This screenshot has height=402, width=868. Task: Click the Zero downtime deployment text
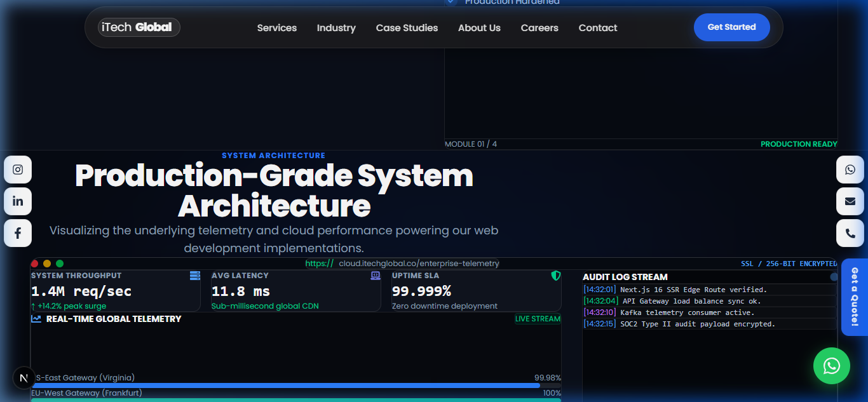tap(445, 306)
